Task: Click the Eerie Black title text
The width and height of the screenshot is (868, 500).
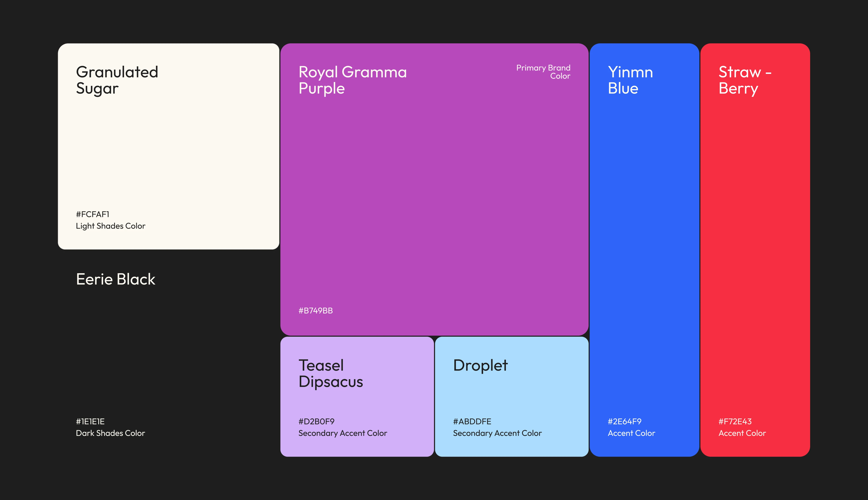Action: pyautogui.click(x=116, y=279)
